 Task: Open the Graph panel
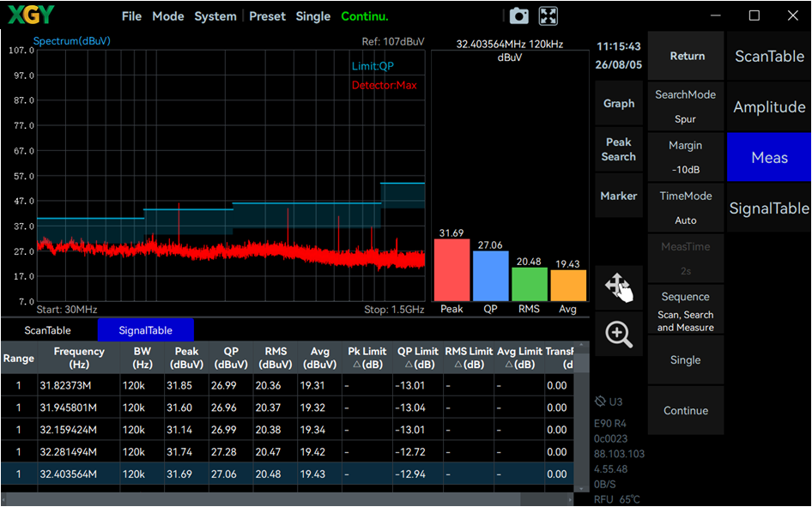(619, 103)
